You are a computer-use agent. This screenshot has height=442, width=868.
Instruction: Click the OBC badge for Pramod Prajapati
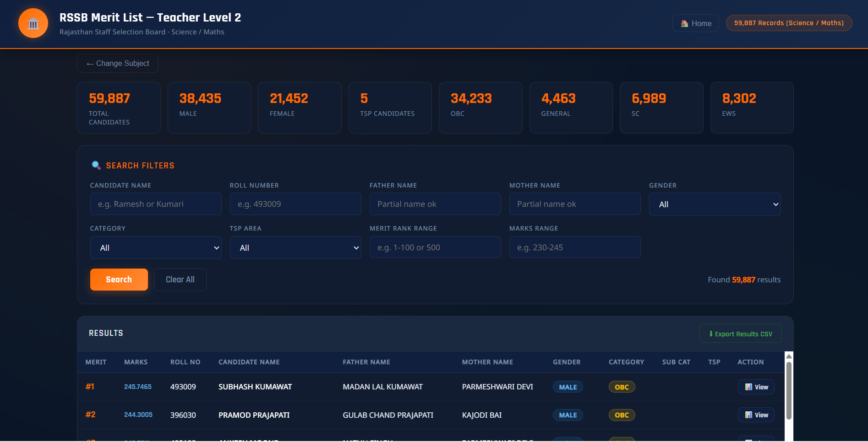click(x=622, y=415)
